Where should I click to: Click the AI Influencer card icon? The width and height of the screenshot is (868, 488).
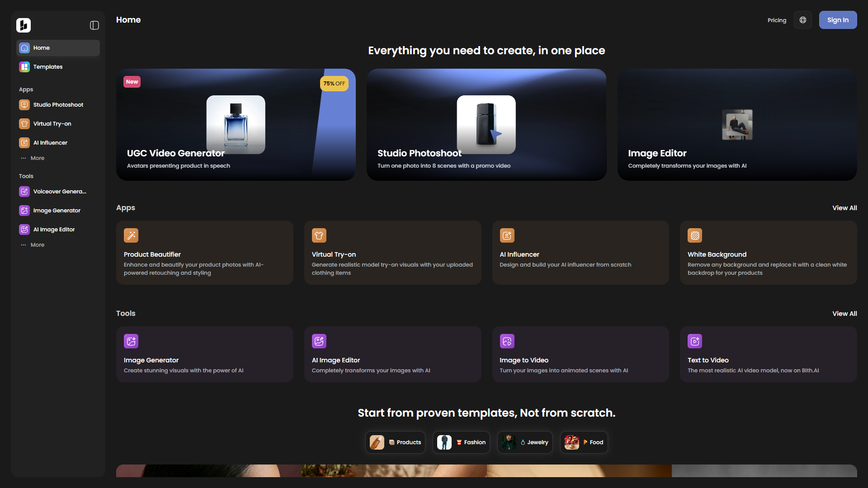click(x=507, y=235)
